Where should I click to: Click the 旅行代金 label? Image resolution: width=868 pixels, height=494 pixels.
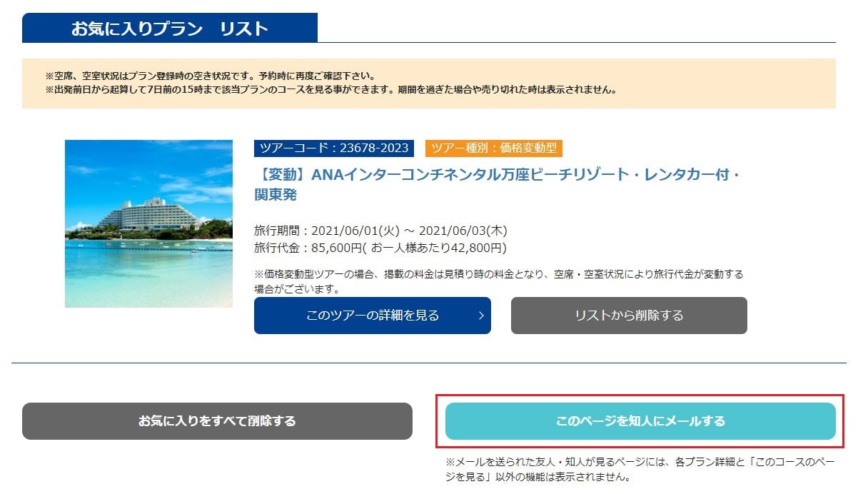279,248
